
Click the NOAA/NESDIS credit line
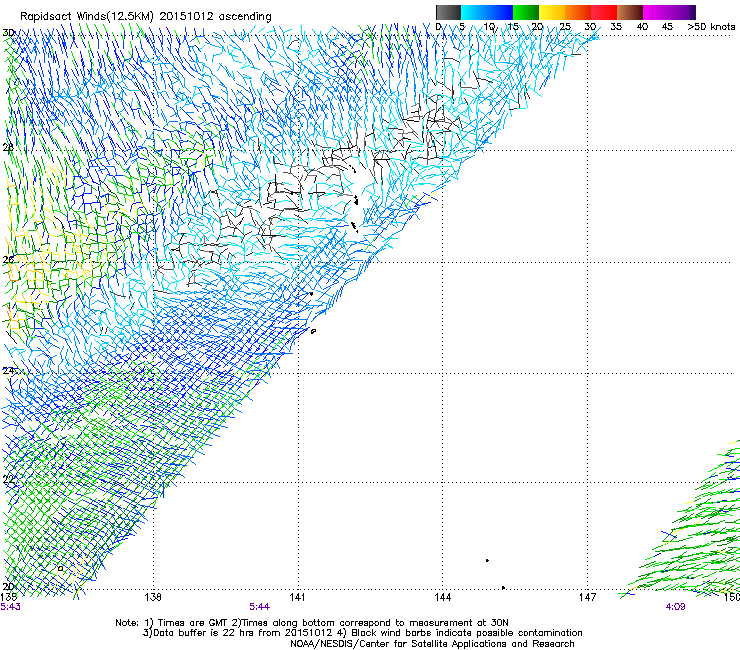click(x=432, y=644)
